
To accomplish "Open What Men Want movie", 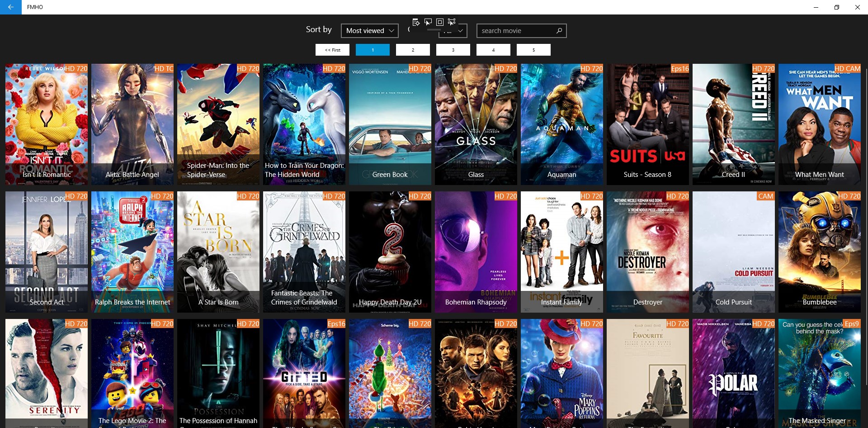I will [x=820, y=124].
